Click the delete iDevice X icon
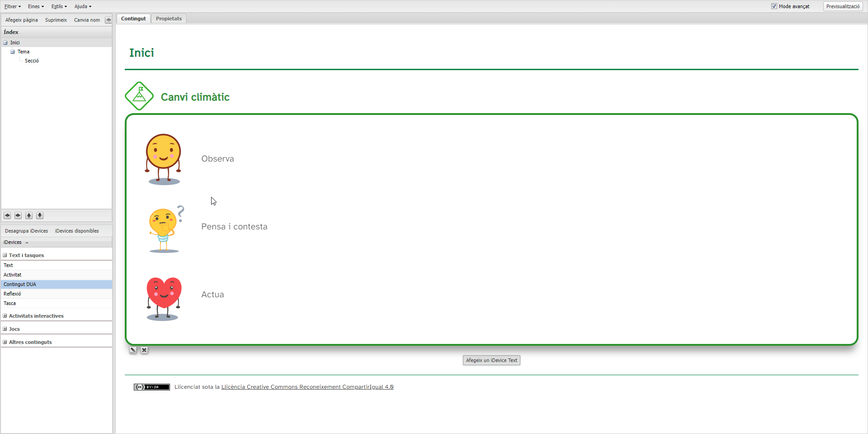 (x=144, y=350)
